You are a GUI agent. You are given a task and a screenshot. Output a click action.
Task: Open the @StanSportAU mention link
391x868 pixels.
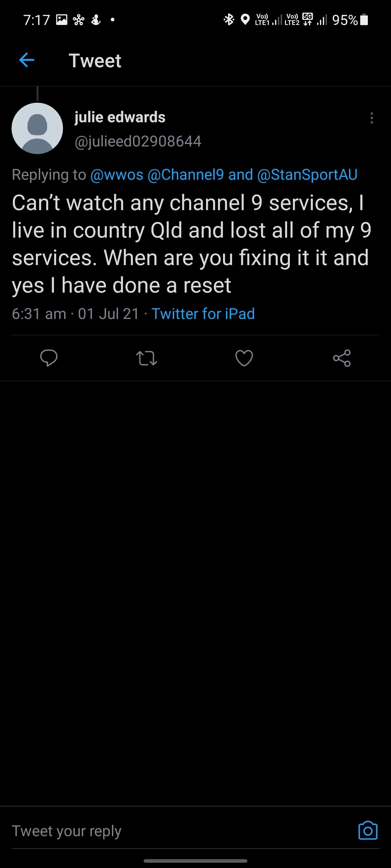coord(307,175)
